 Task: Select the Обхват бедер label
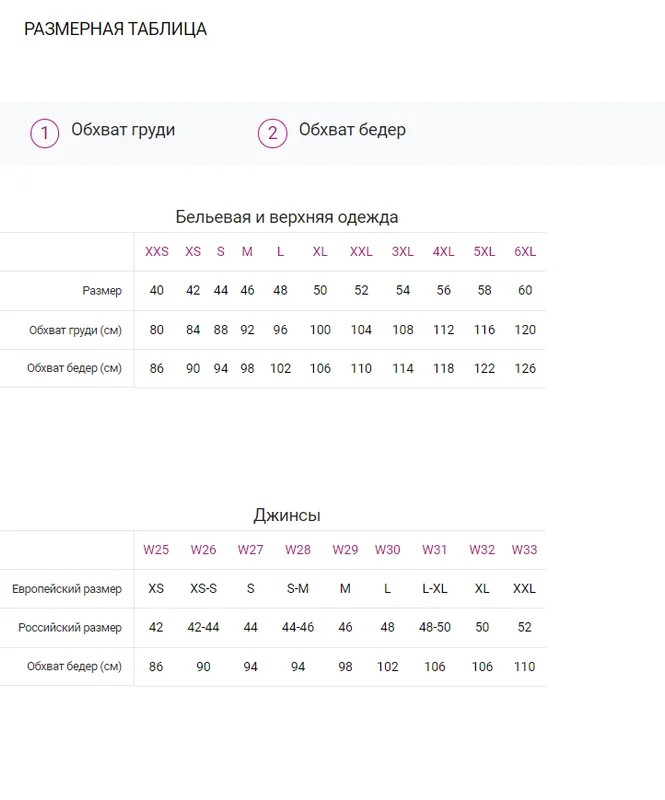point(352,130)
